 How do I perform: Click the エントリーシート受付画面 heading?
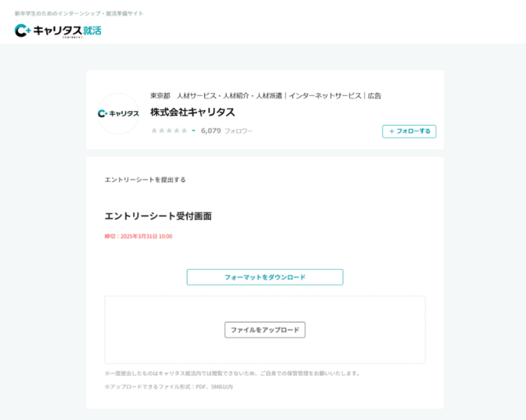click(158, 216)
